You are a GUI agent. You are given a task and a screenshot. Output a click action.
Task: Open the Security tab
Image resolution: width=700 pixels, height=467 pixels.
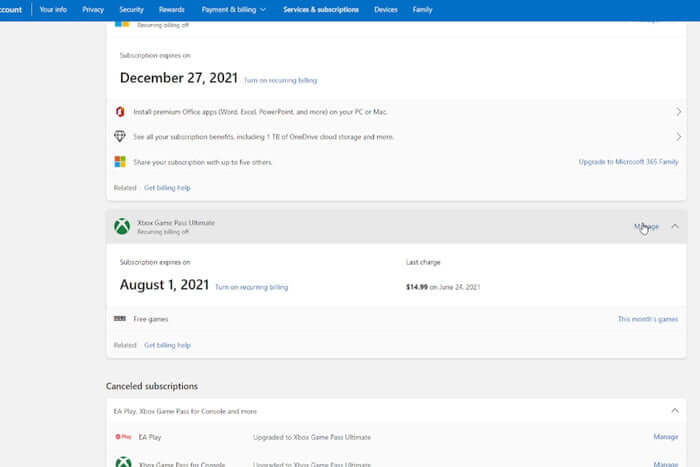(x=131, y=9)
